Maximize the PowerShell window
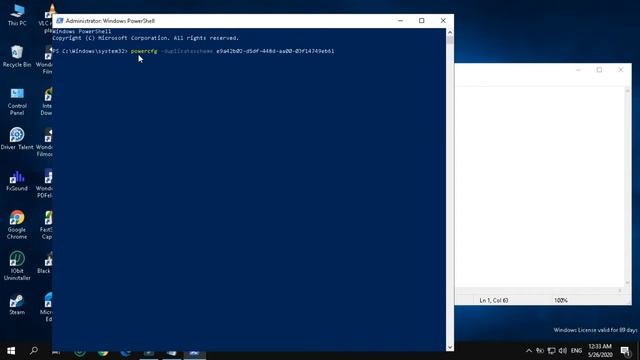 click(x=422, y=21)
